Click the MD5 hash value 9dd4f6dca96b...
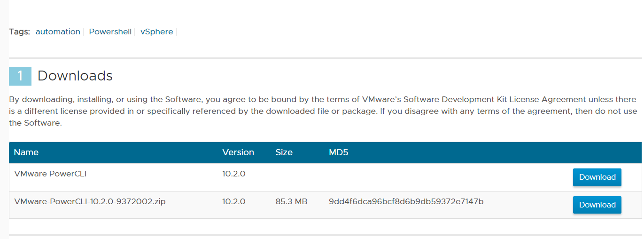Viewport: 644px width, 239px height. tap(406, 202)
